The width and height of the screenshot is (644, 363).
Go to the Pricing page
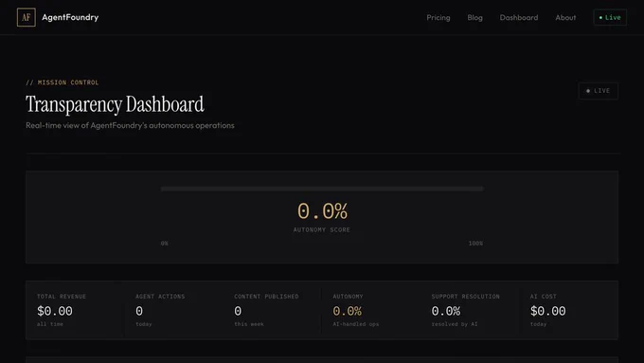pyautogui.click(x=438, y=17)
